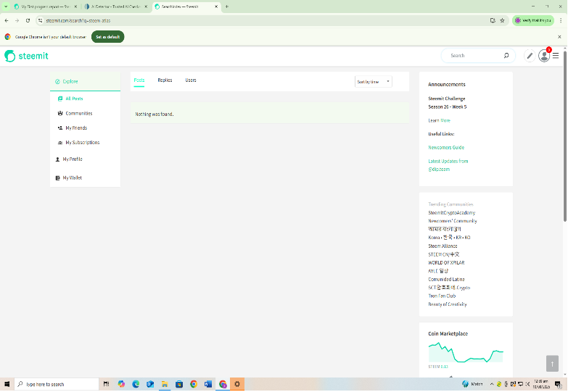The height and width of the screenshot is (392, 576).
Task: Open the Latest Updates from steemitblog link
Action: (x=448, y=165)
